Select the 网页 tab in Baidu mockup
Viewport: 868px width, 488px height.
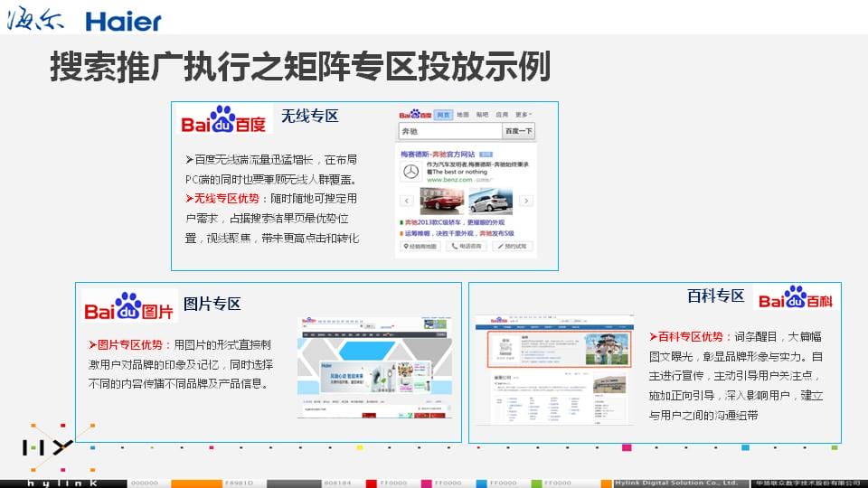(x=443, y=115)
